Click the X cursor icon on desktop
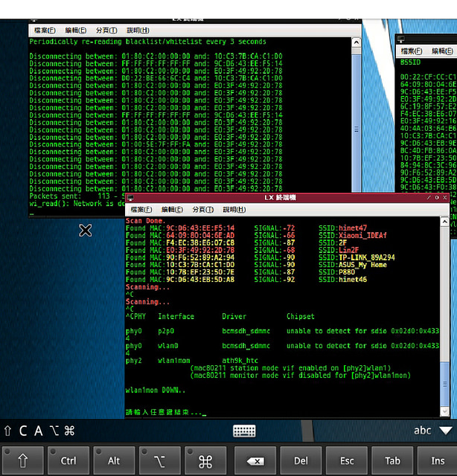 [86, 231]
